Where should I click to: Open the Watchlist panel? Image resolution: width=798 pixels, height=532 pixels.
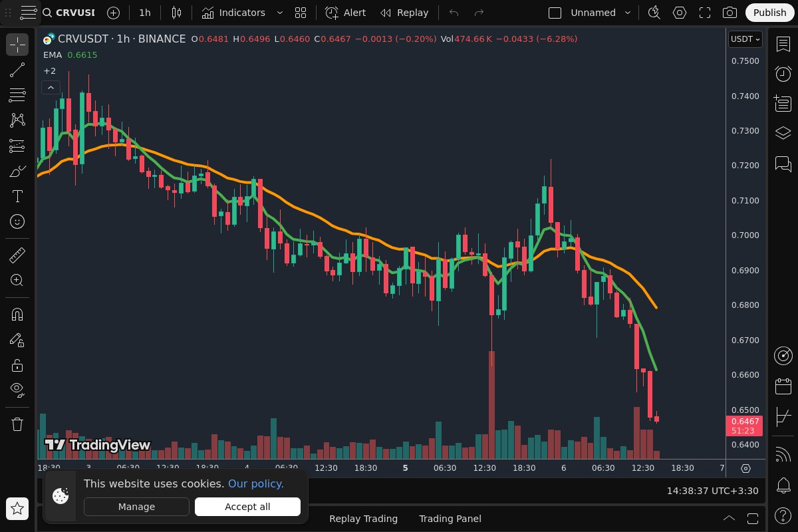[783, 44]
